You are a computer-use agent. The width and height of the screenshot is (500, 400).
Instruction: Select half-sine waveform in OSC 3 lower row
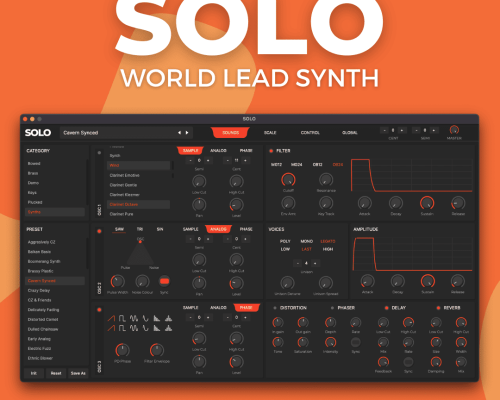(x=145, y=328)
